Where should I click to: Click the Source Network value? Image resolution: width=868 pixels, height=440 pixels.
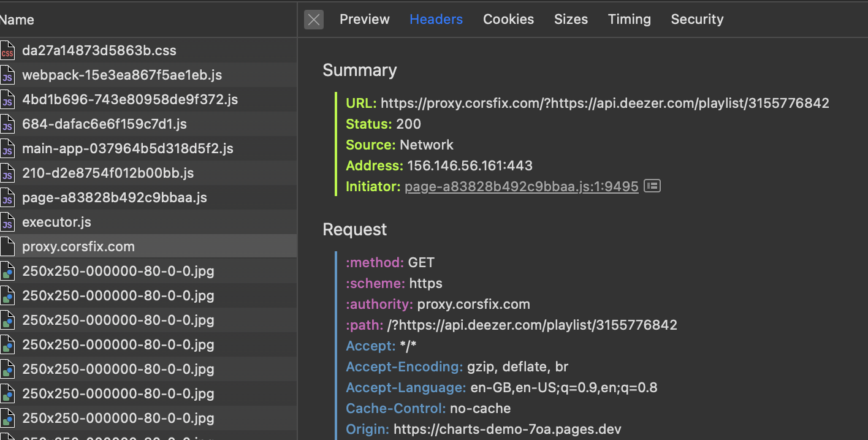[427, 145]
